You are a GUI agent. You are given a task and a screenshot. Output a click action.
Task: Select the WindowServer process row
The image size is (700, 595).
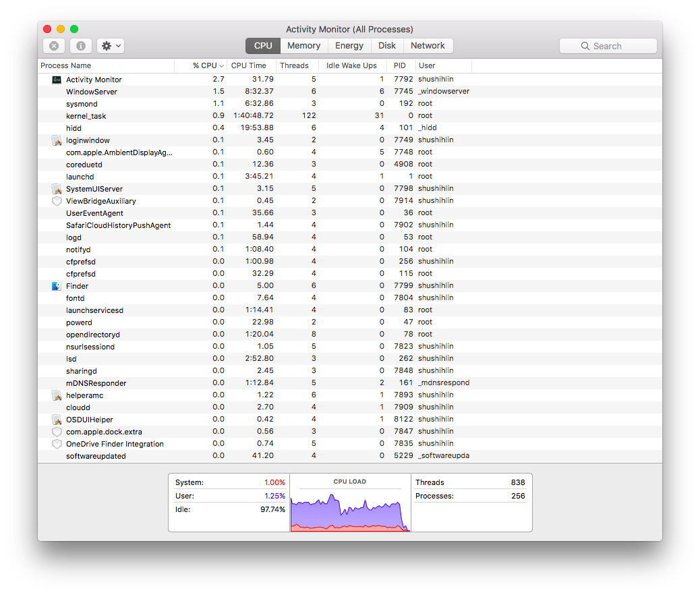click(349, 92)
